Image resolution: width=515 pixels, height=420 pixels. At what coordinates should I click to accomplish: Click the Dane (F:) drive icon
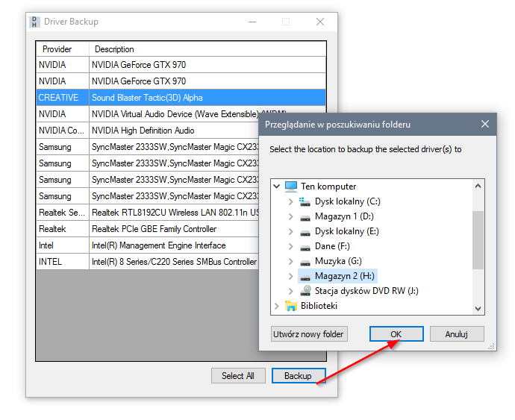tap(305, 247)
